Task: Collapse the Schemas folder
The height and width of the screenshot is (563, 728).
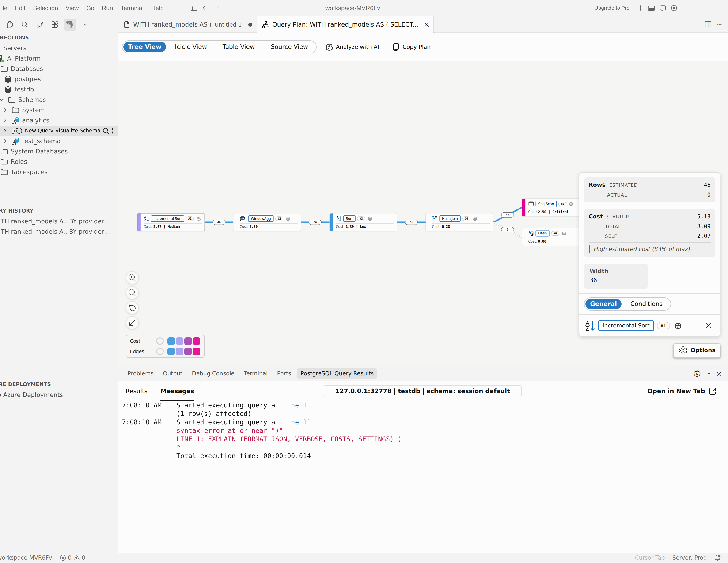Action: (x=2, y=100)
